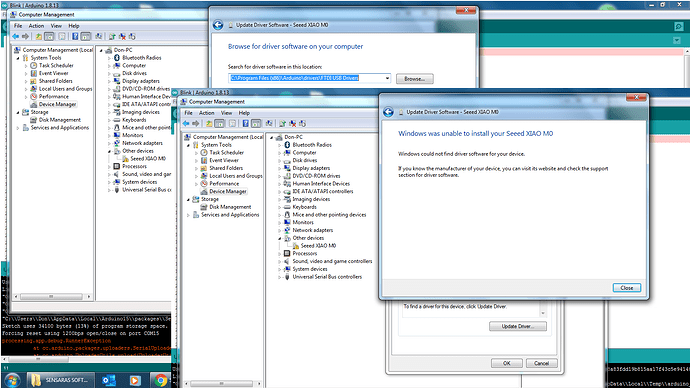Viewport: 690px width, 388px height.
Task: Launch Chrome from the taskbar
Action: click(x=161, y=380)
